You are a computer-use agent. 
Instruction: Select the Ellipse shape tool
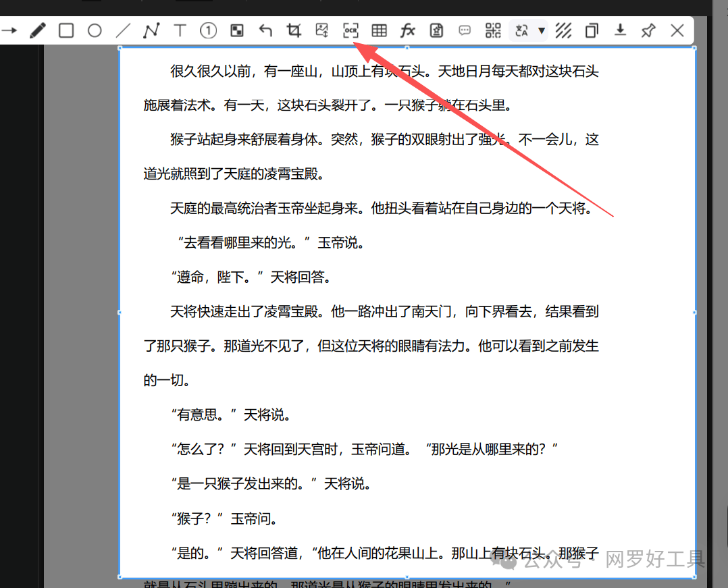(x=95, y=30)
